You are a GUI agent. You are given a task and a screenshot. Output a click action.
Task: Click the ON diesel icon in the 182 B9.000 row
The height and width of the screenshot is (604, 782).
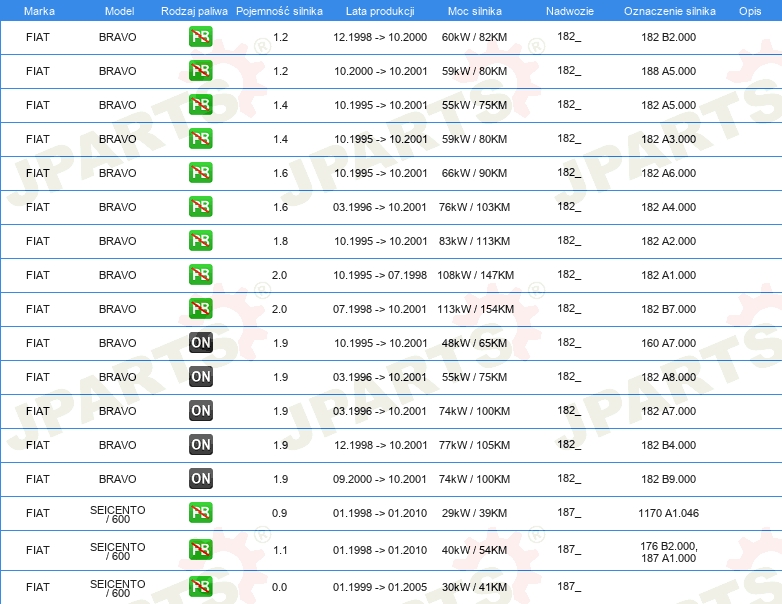[200, 478]
